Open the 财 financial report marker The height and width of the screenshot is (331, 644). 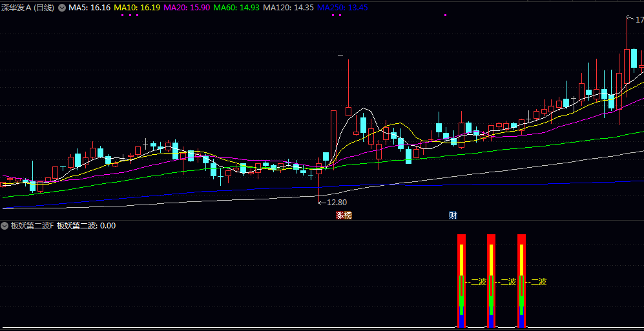[x=453, y=216]
